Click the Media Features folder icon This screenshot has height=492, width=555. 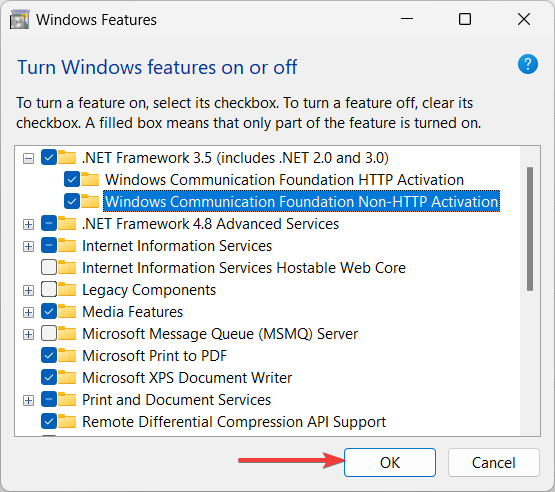click(x=67, y=312)
